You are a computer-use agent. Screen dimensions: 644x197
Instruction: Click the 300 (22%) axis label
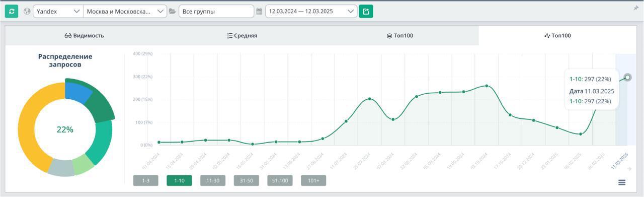coord(142,77)
